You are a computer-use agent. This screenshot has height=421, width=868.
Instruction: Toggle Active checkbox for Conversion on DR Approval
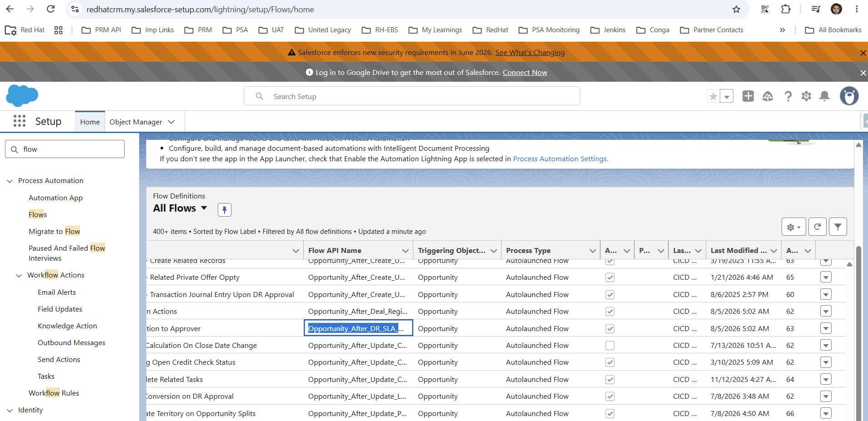click(x=610, y=396)
